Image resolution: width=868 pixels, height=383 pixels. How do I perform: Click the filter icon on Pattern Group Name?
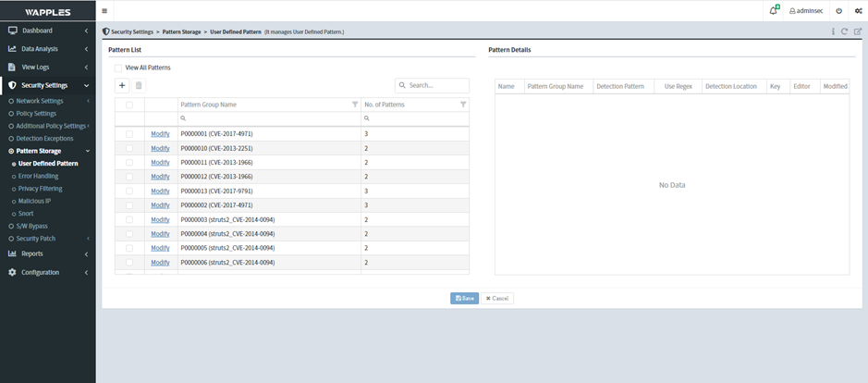coord(355,105)
